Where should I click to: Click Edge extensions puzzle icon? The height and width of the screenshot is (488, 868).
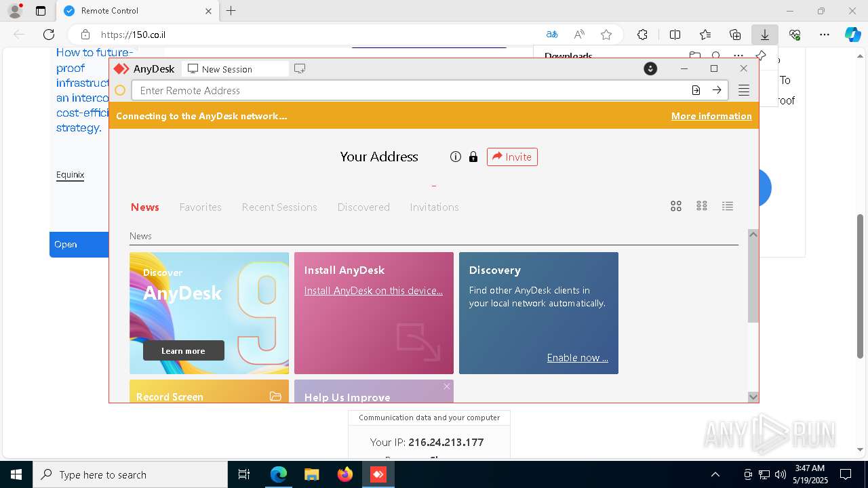coord(642,35)
